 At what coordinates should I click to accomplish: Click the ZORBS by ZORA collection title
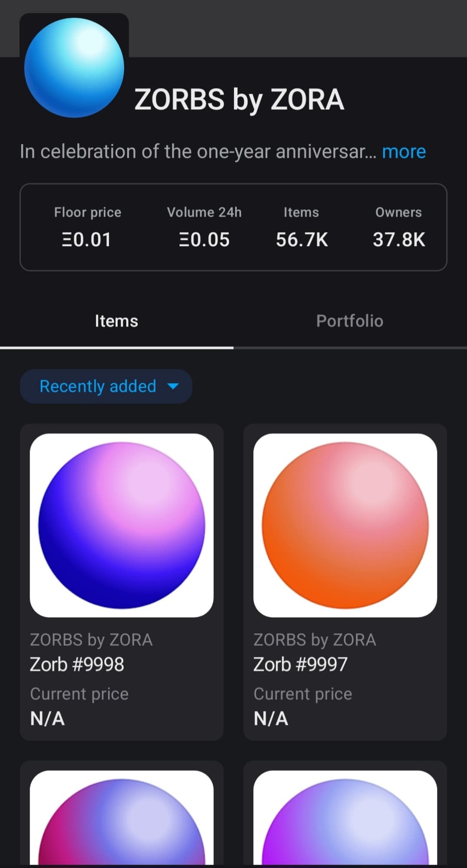pyautogui.click(x=239, y=99)
